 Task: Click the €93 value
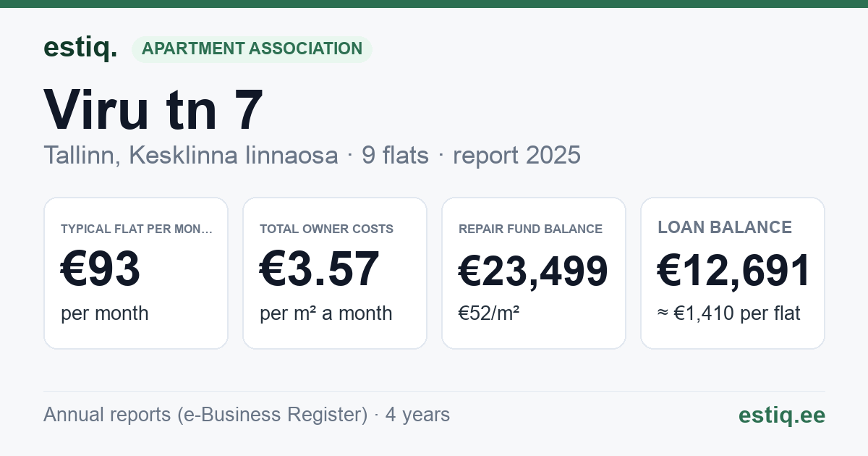pyautogui.click(x=101, y=269)
